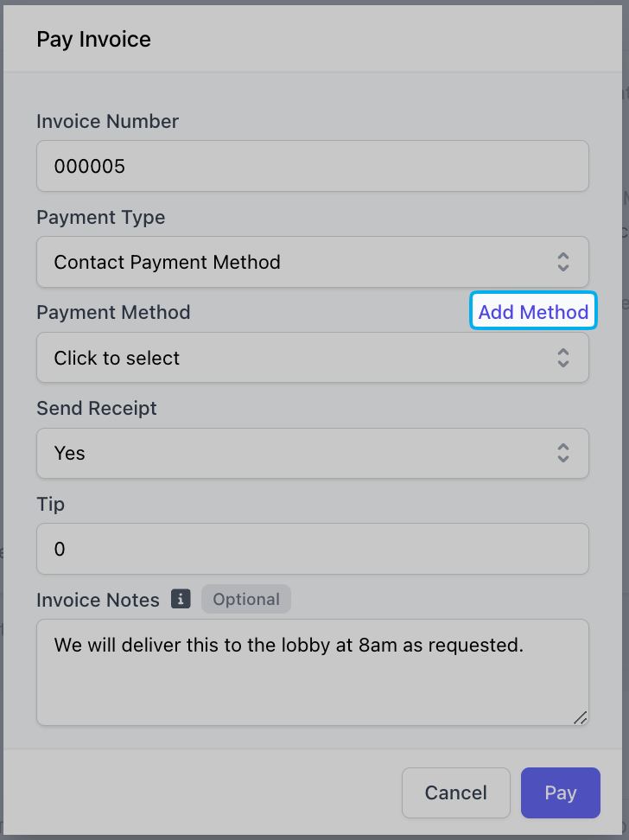Click the chevron icon in Send Receipt field
This screenshot has height=840, width=629.
tap(562, 453)
